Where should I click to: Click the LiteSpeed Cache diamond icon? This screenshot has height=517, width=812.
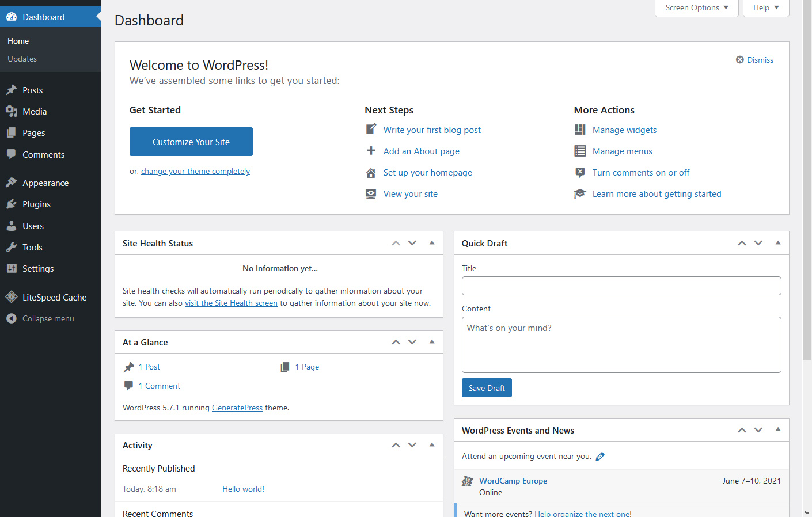point(12,297)
